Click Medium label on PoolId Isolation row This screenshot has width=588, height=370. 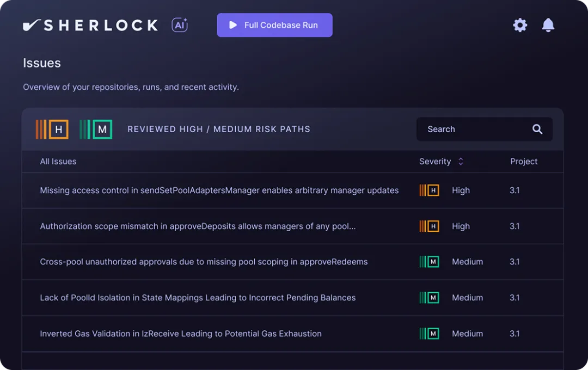pos(467,298)
